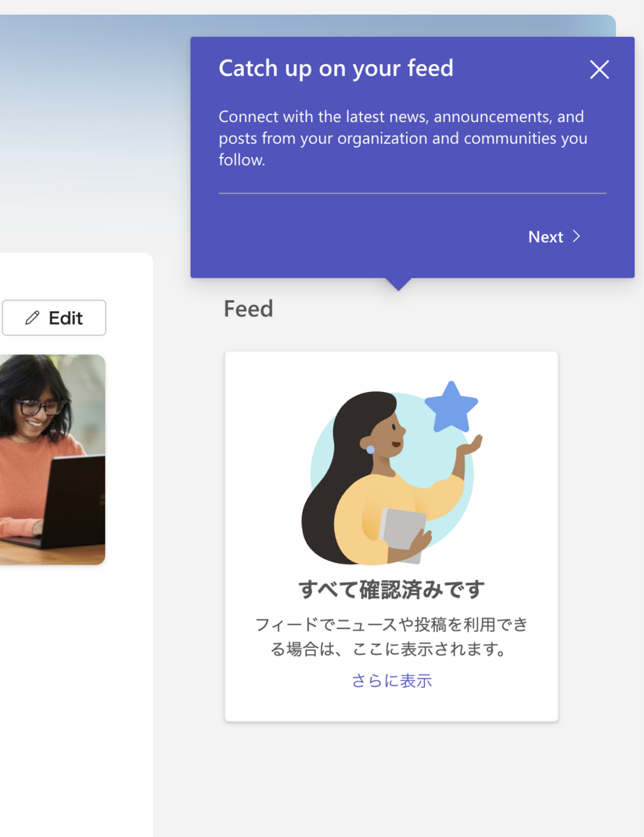The image size is (644, 837).
Task: Click the blue star in the illustration
Action: click(451, 407)
